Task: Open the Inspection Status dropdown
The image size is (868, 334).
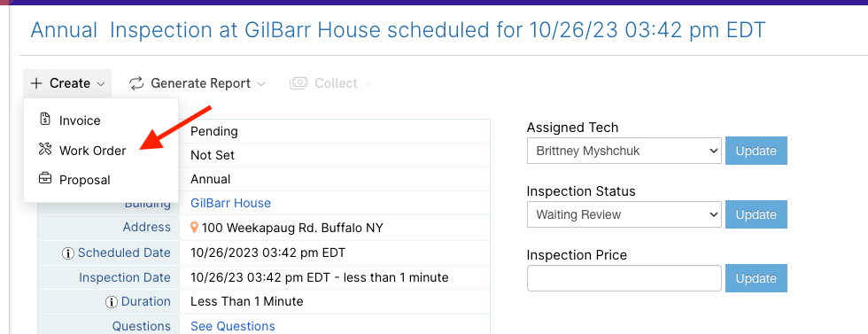Action: coord(624,214)
